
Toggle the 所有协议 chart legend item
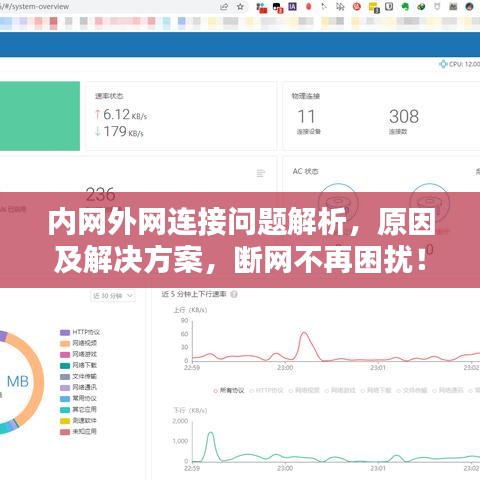point(229,390)
